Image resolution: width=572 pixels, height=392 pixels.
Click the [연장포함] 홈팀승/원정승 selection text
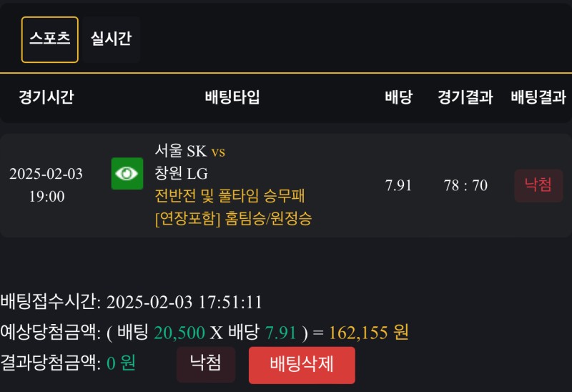(x=233, y=218)
